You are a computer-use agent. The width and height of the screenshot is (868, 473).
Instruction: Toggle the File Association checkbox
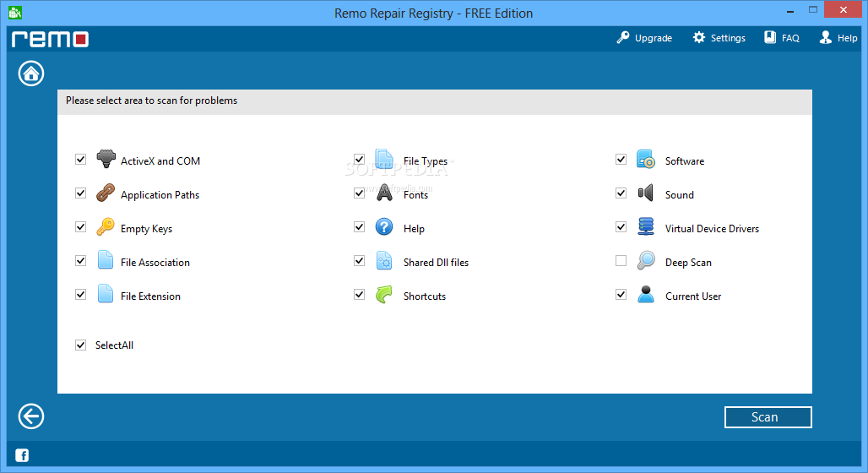[81, 261]
